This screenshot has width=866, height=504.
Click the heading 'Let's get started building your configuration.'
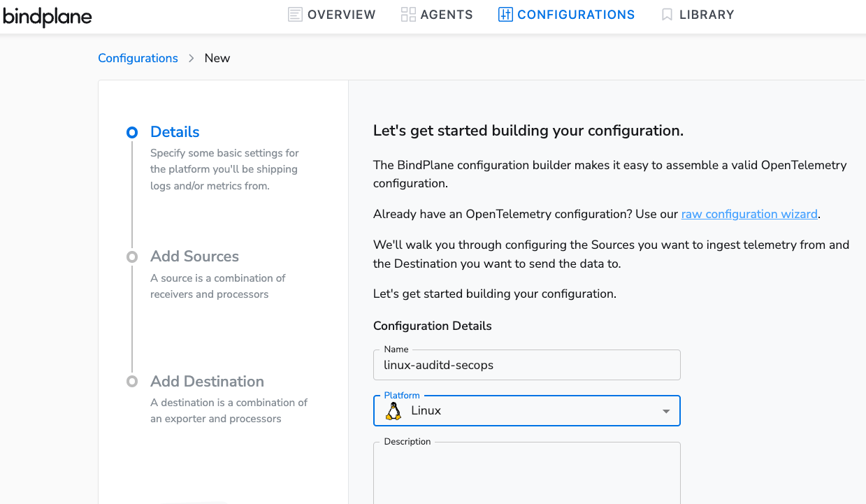click(528, 131)
